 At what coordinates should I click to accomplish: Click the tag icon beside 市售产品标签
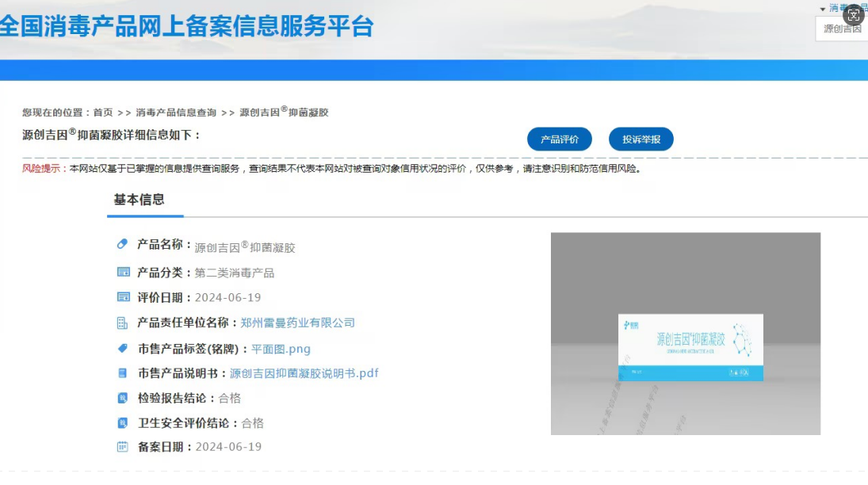point(122,348)
